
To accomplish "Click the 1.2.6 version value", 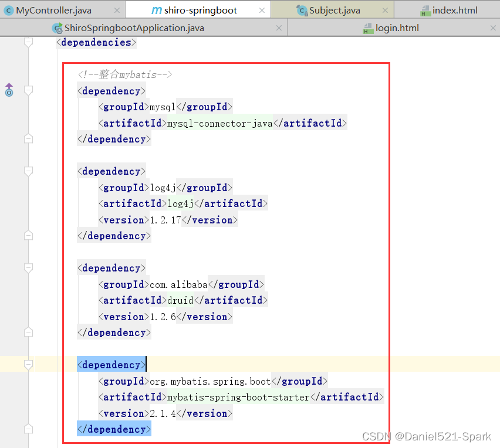I will coord(163,317).
